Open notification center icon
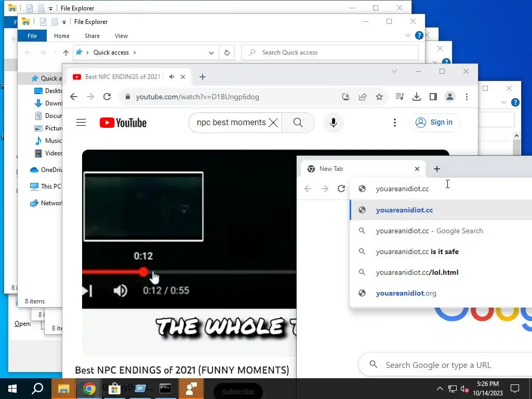532x399 pixels. (515, 389)
